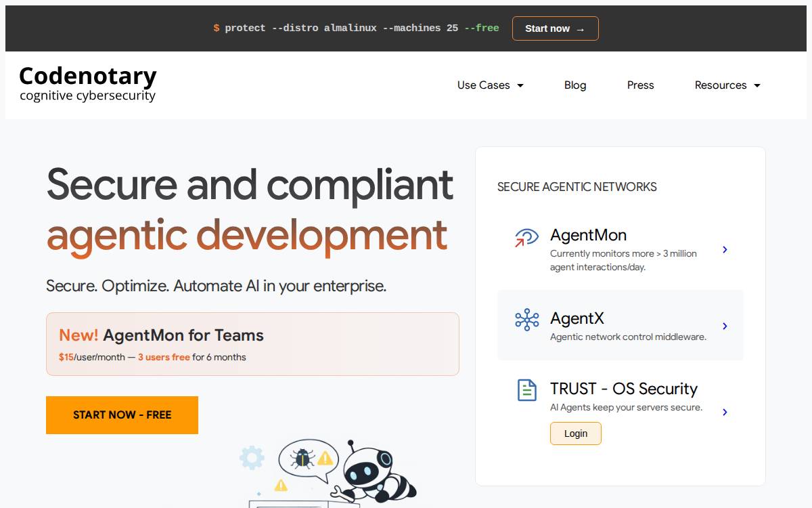The width and height of the screenshot is (812, 508).
Task: Click the START NOW - FREE button
Action: tap(122, 415)
